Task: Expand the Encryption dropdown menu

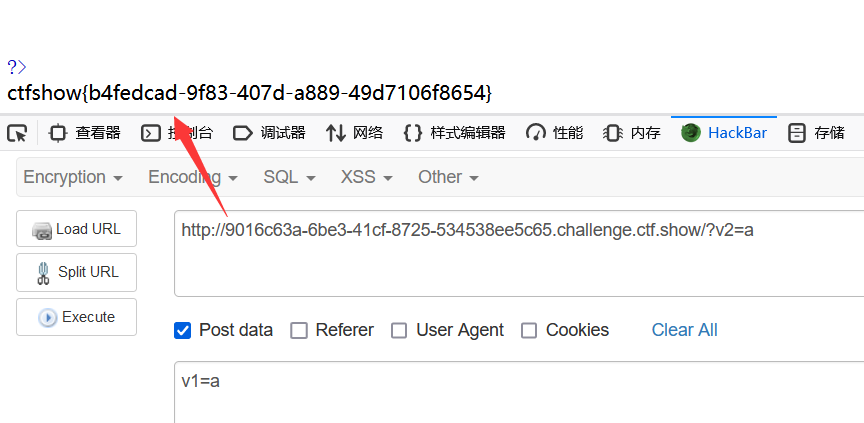Action: (x=73, y=177)
